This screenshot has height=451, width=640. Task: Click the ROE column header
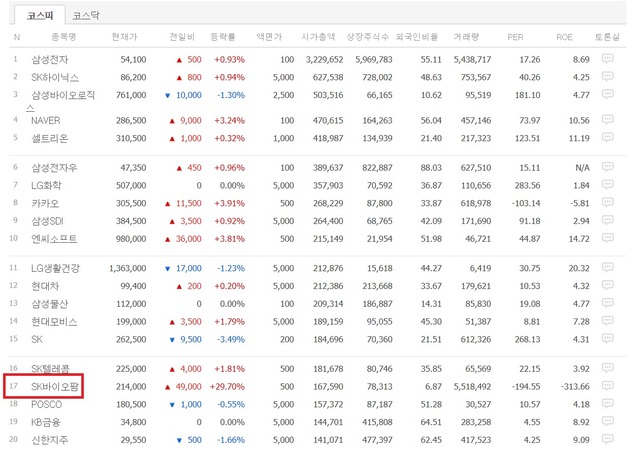click(x=564, y=37)
